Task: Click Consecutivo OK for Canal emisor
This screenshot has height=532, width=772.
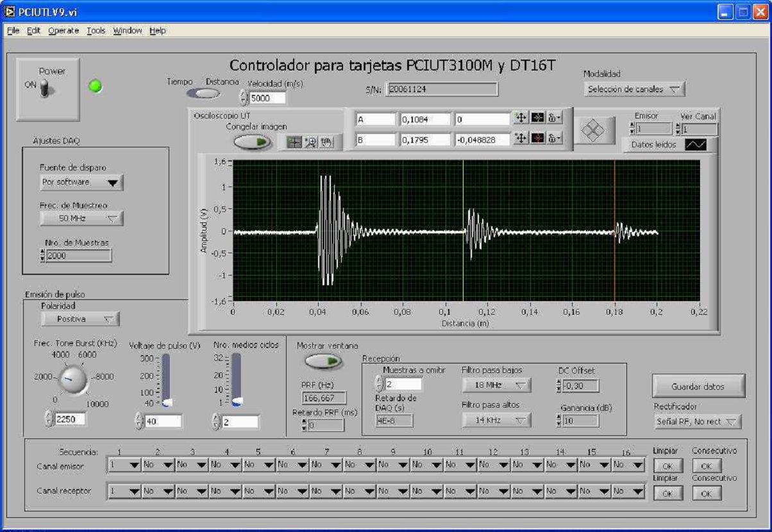Action: (x=707, y=467)
